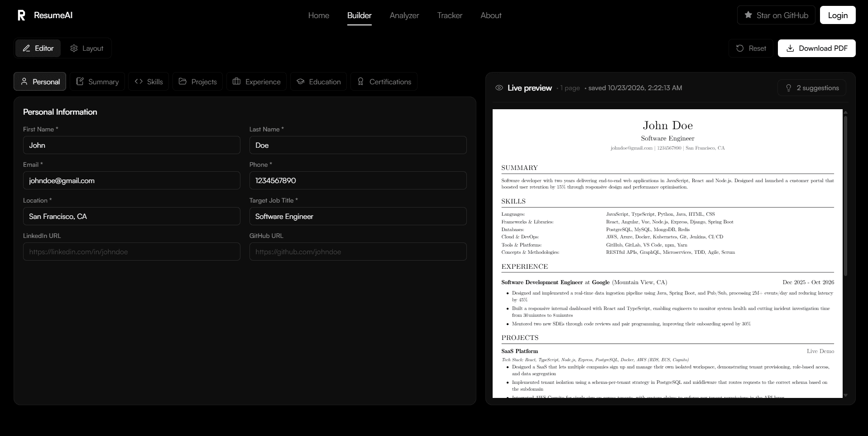This screenshot has width=868, height=436.
Task: Click the LinkedIn URL field
Action: [x=132, y=252]
